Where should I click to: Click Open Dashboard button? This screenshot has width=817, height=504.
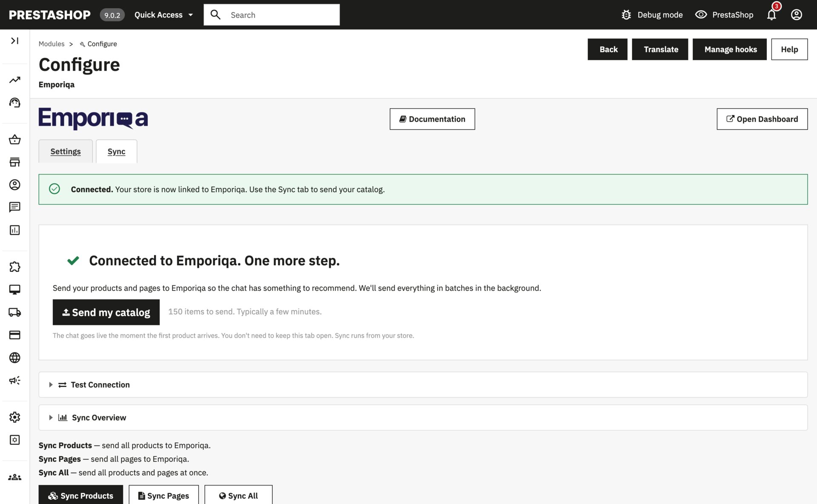coord(762,119)
